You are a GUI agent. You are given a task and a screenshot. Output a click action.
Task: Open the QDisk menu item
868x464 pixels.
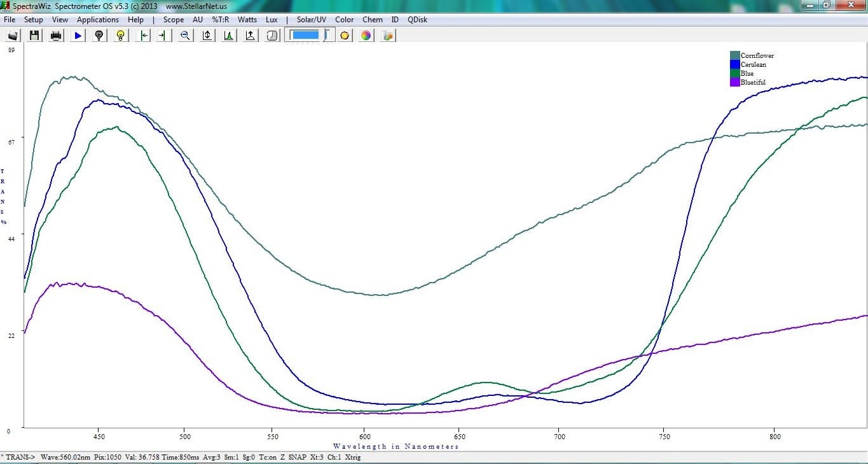coord(418,20)
